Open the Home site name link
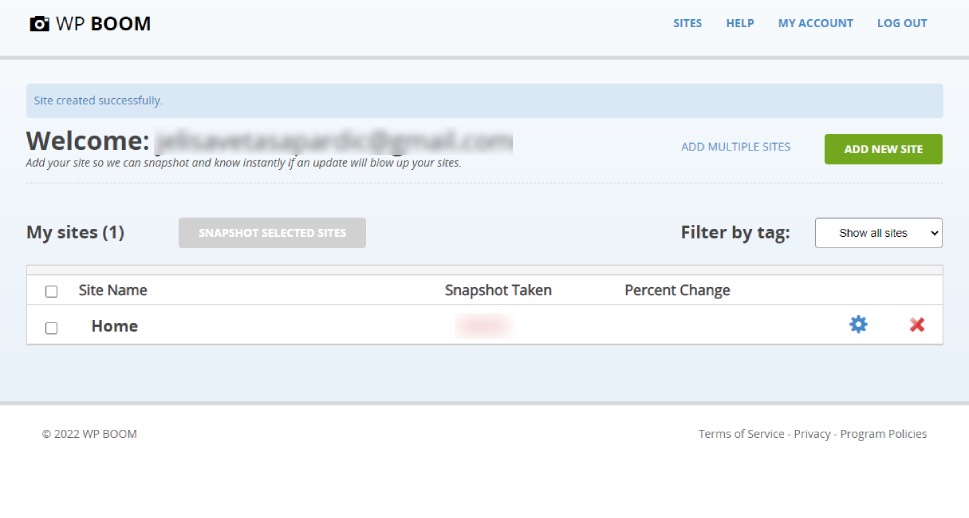The height and width of the screenshot is (518, 969). [x=114, y=326]
